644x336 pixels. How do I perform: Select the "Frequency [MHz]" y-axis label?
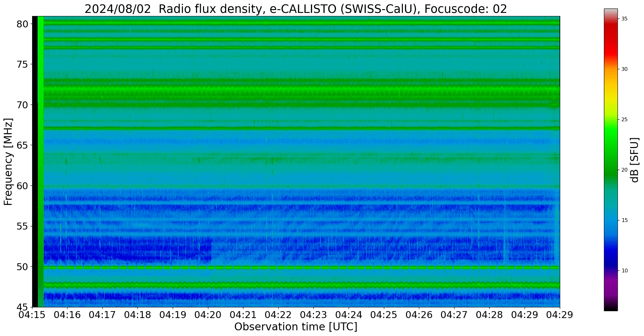(8, 162)
